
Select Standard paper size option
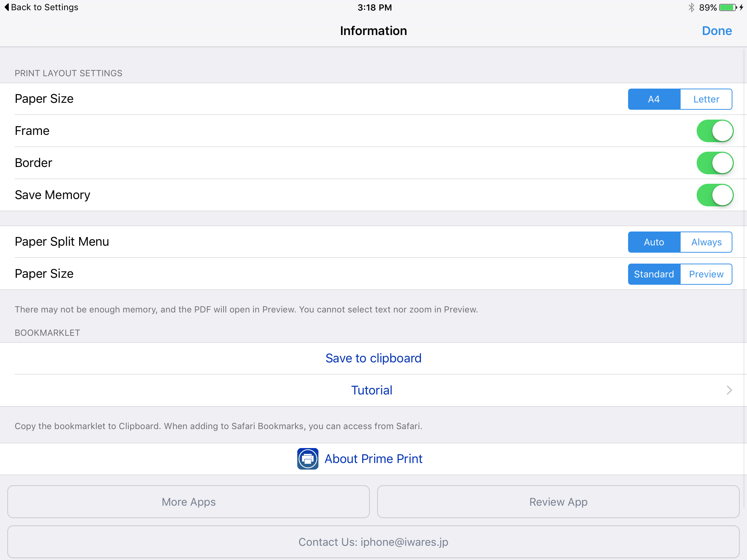(654, 274)
